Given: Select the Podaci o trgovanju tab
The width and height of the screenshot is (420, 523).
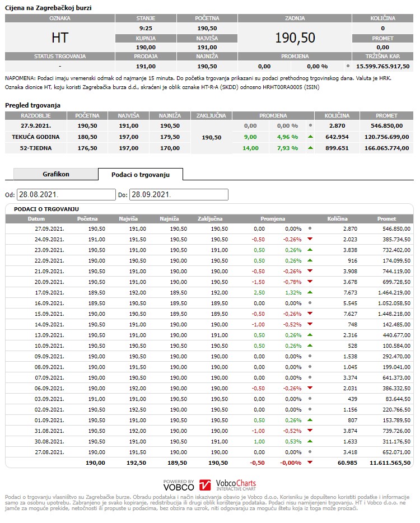Looking at the screenshot, I should [141, 175].
